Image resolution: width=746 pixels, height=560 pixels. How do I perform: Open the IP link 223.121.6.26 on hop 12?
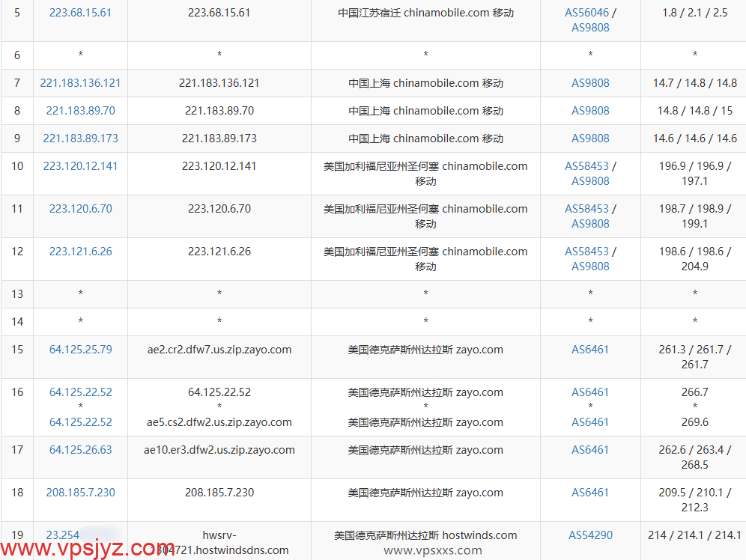[x=80, y=251]
